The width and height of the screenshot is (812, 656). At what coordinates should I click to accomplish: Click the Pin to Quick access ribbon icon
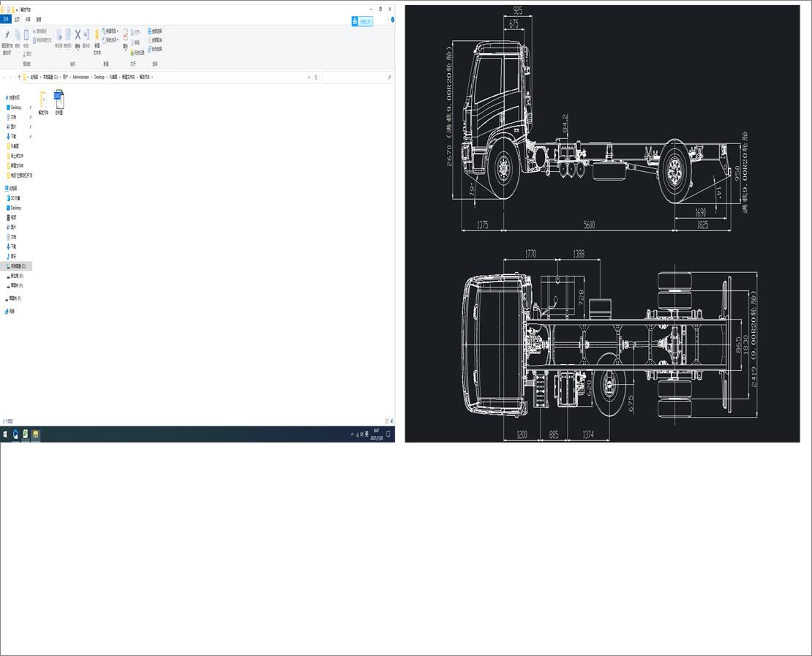[x=7, y=35]
